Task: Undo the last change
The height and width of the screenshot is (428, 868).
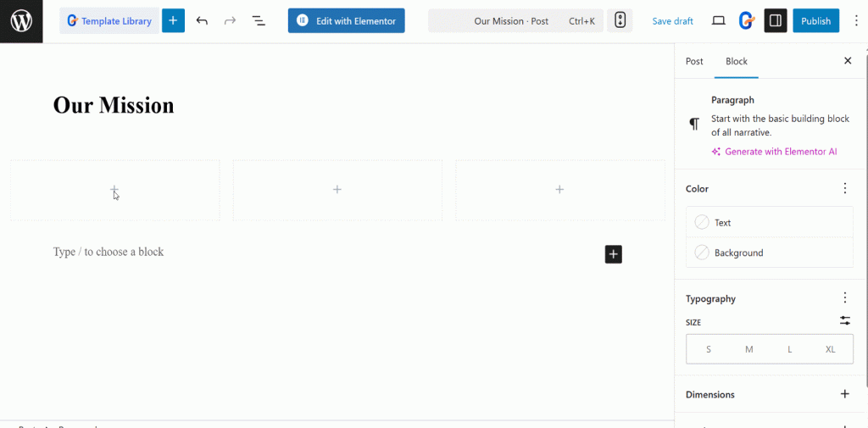Action: [x=202, y=21]
